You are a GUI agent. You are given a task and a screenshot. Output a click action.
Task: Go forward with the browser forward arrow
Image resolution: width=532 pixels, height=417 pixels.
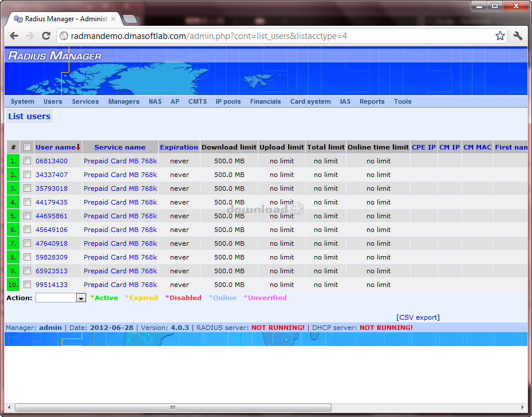click(x=30, y=36)
